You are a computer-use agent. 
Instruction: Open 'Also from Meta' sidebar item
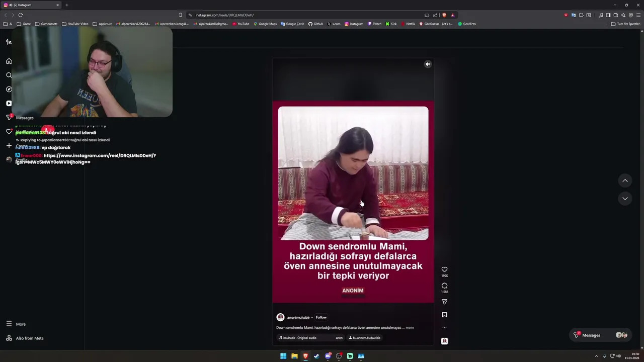pos(25,338)
